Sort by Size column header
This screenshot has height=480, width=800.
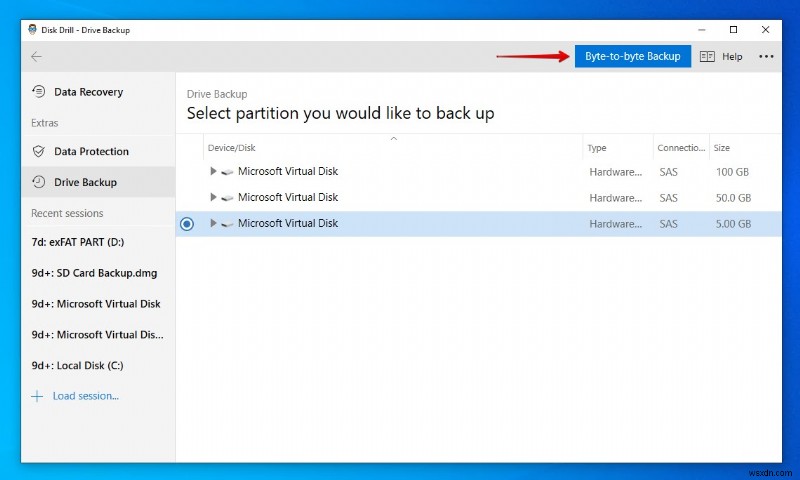[721, 148]
